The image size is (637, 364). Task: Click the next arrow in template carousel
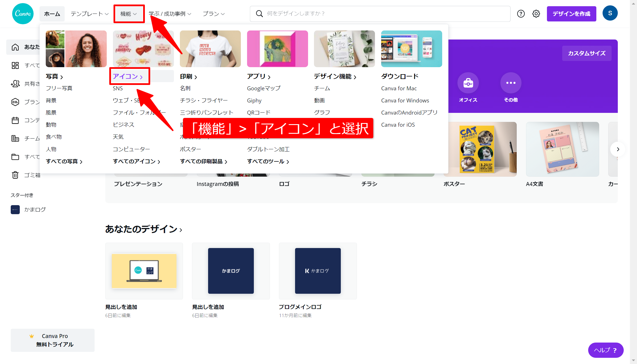point(618,149)
